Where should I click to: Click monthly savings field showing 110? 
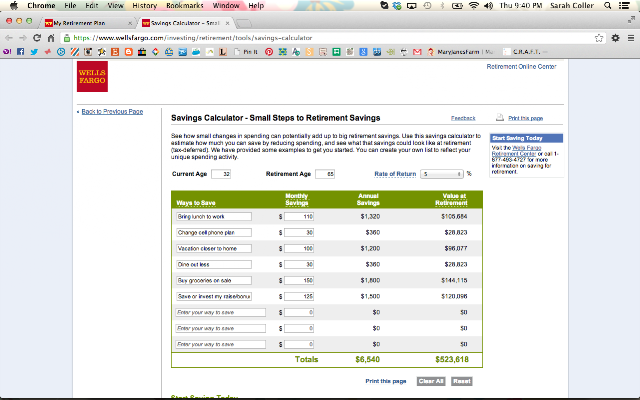tap(299, 216)
